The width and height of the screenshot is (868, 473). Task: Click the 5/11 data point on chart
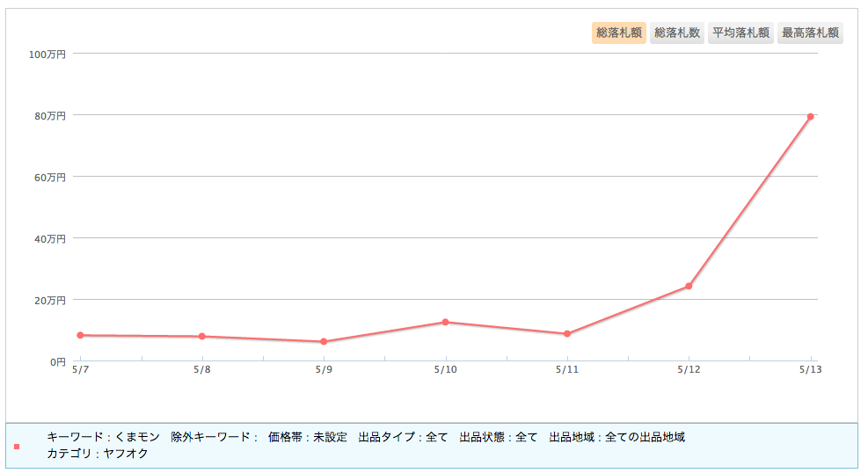tap(567, 333)
